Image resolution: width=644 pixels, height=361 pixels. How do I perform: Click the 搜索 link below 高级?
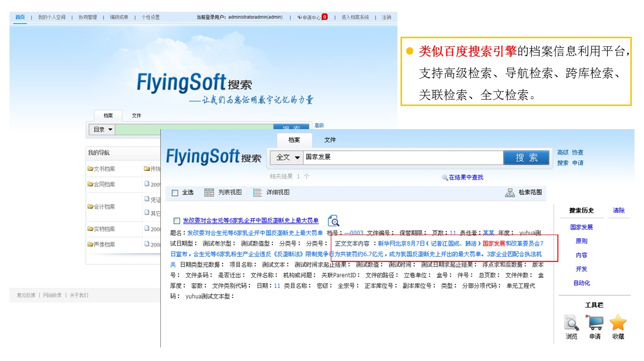coord(563,163)
